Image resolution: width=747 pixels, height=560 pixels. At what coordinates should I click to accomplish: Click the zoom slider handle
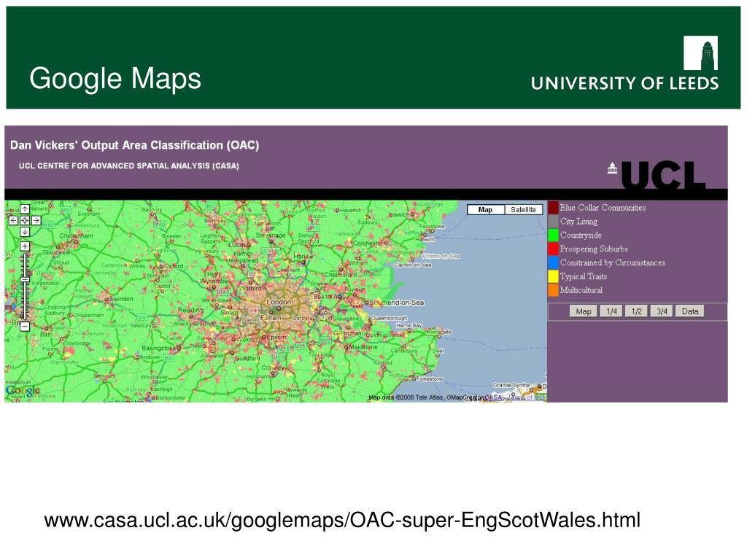pos(25,280)
